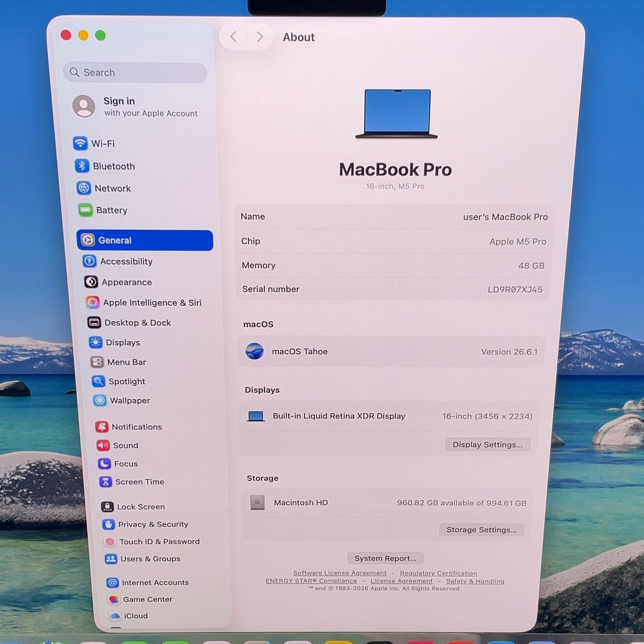Select the General sidebar item
The height and width of the screenshot is (644, 644).
pyautogui.click(x=145, y=240)
